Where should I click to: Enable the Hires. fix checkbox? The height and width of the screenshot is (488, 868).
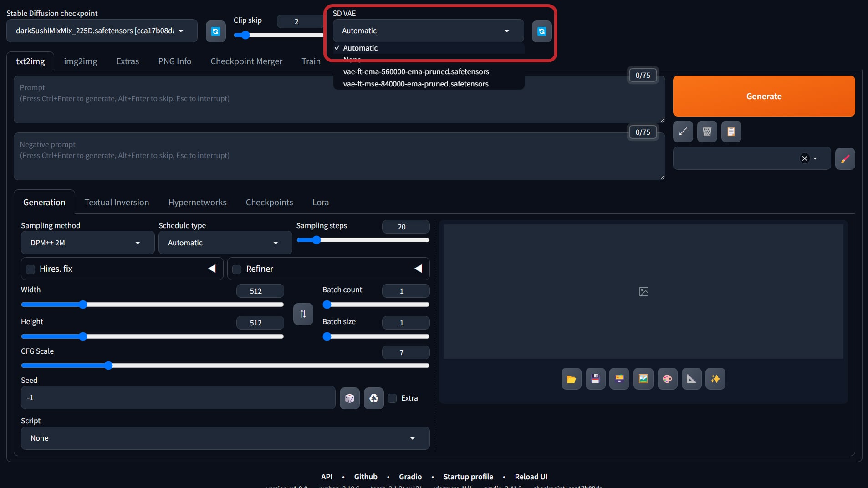coord(31,269)
